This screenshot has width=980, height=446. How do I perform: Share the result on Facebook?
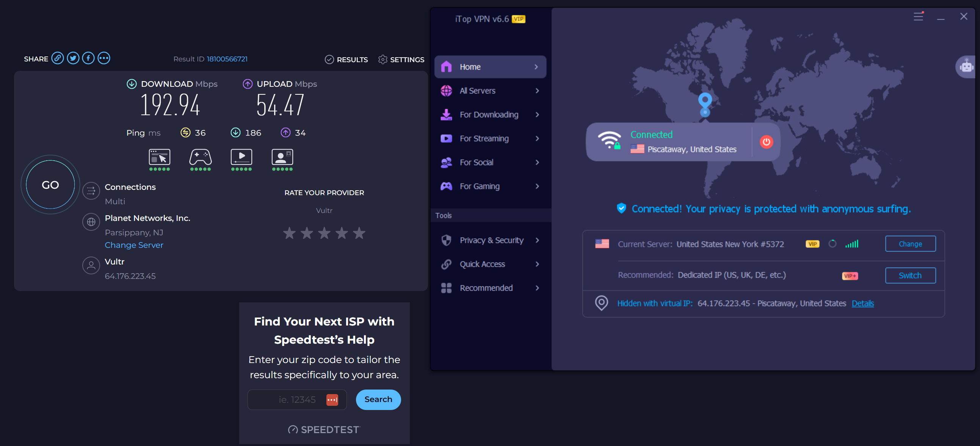(88, 58)
